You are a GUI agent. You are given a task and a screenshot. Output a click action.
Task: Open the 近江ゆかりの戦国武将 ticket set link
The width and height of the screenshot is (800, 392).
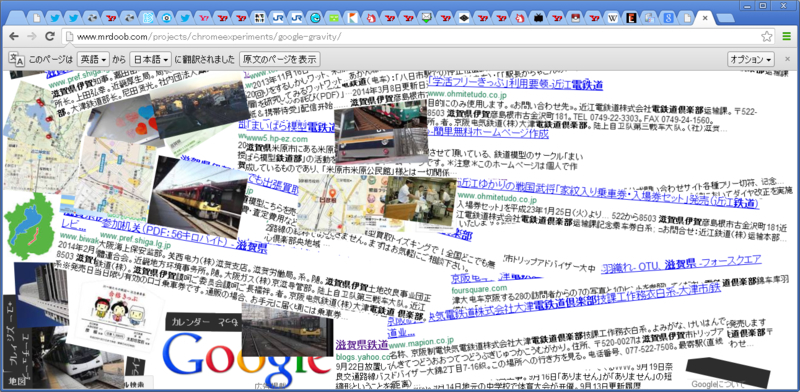pos(608,194)
